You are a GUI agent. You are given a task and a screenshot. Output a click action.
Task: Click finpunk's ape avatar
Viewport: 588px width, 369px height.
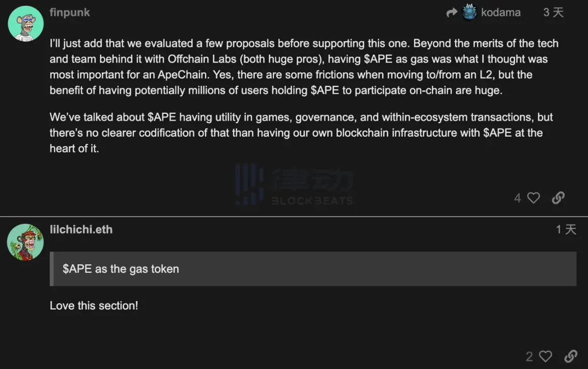coord(25,22)
